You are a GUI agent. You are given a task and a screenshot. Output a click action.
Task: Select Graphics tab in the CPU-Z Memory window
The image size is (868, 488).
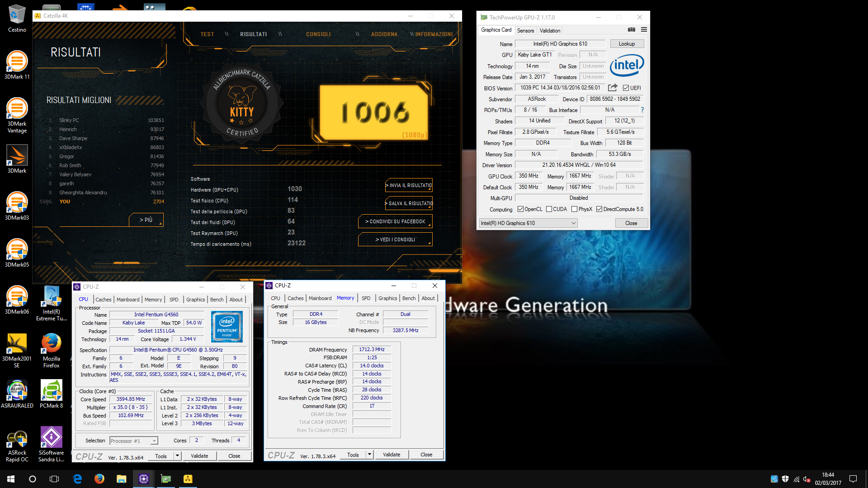[387, 298]
